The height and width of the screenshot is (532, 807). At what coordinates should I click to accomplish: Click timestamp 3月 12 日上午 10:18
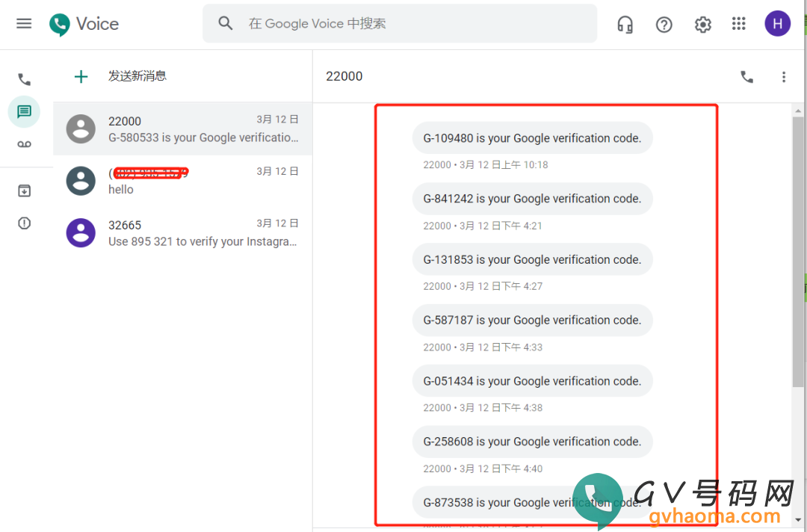click(504, 165)
